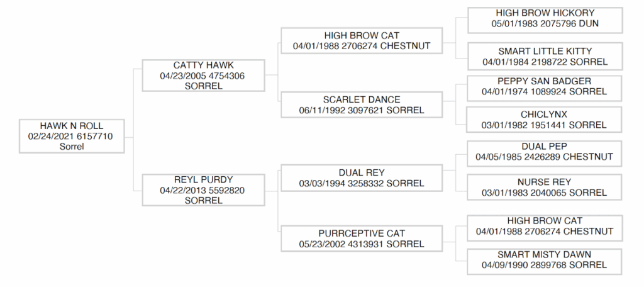Screen dimensions: 644x287
Task: Click the Sorrel color text under HAWK N ROLL
Action: [x=71, y=147]
